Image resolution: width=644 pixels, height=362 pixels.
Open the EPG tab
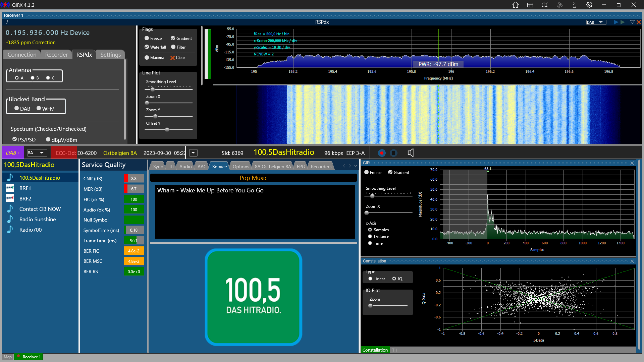(x=301, y=167)
